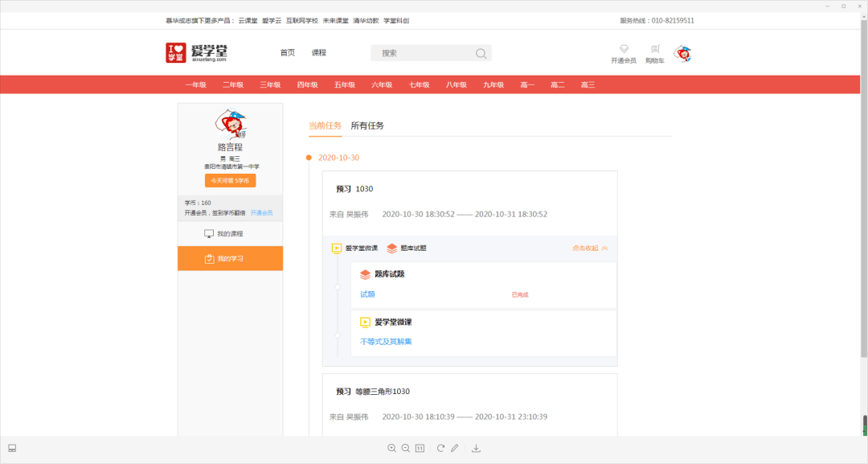Image resolution: width=868 pixels, height=464 pixels.
Task: Select 一年级 in the grade bar
Action: 196,84
